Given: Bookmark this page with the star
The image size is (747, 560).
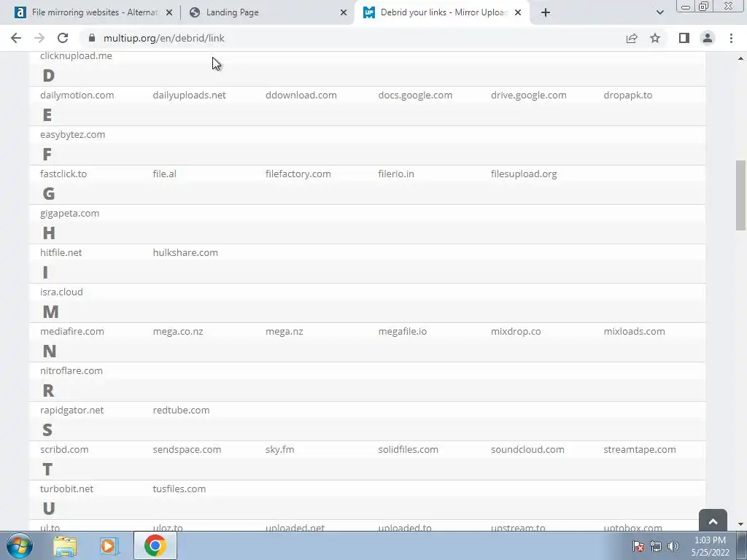Looking at the screenshot, I should [x=655, y=38].
